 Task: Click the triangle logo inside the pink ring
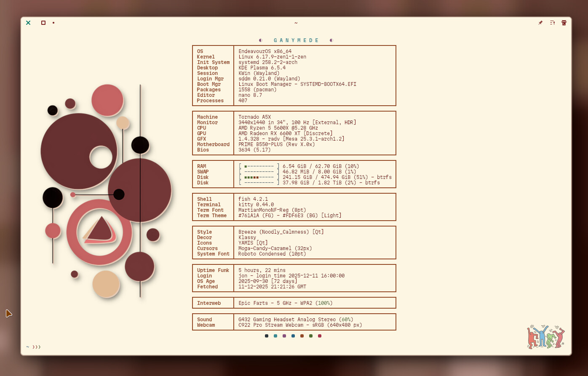pos(100,231)
